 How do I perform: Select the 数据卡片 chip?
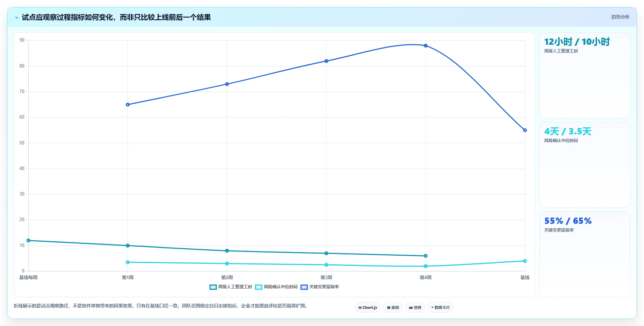point(440,307)
